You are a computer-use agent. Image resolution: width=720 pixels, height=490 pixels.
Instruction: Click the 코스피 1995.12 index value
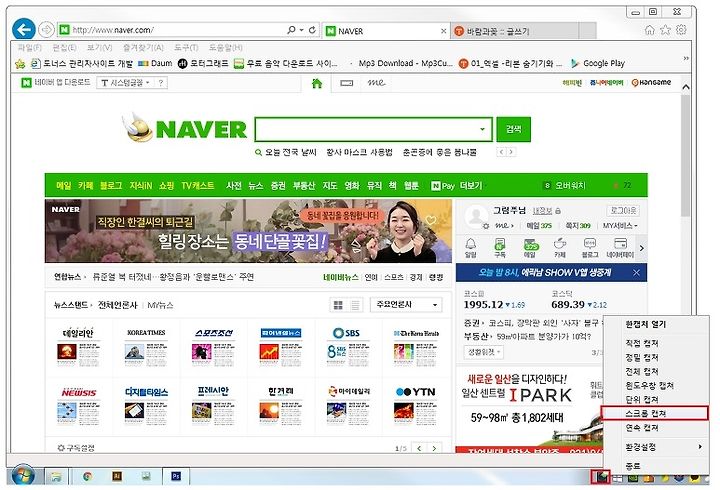(x=483, y=304)
